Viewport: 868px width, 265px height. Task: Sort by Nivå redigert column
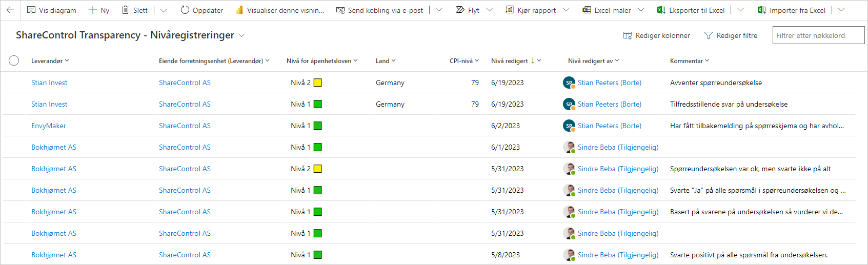(516, 60)
